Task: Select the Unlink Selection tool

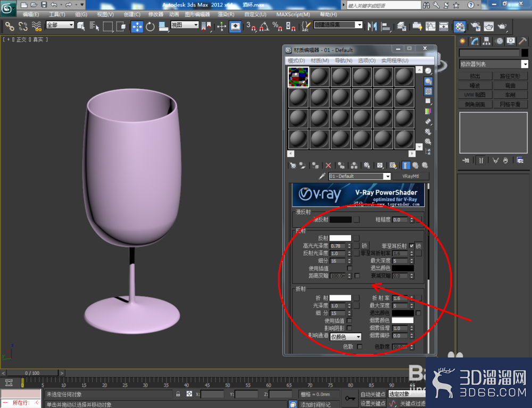Action: pos(23,26)
